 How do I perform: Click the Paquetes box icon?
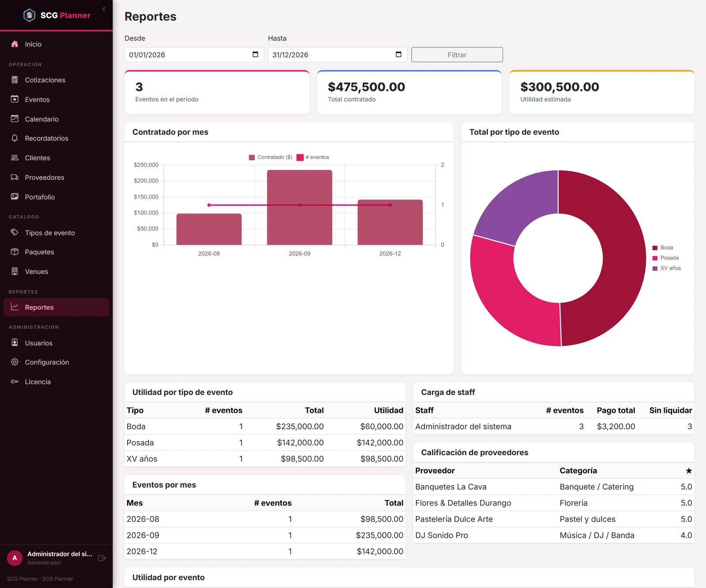tap(15, 252)
